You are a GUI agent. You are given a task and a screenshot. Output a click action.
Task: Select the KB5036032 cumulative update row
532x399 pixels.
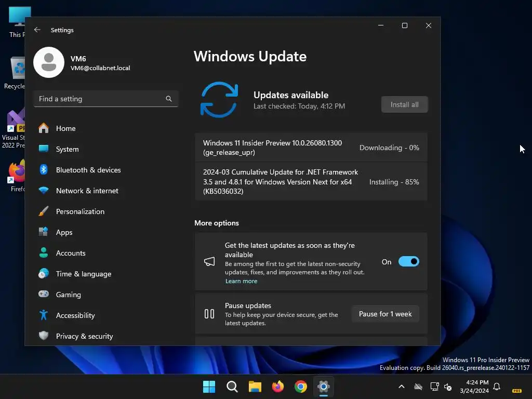point(311,181)
